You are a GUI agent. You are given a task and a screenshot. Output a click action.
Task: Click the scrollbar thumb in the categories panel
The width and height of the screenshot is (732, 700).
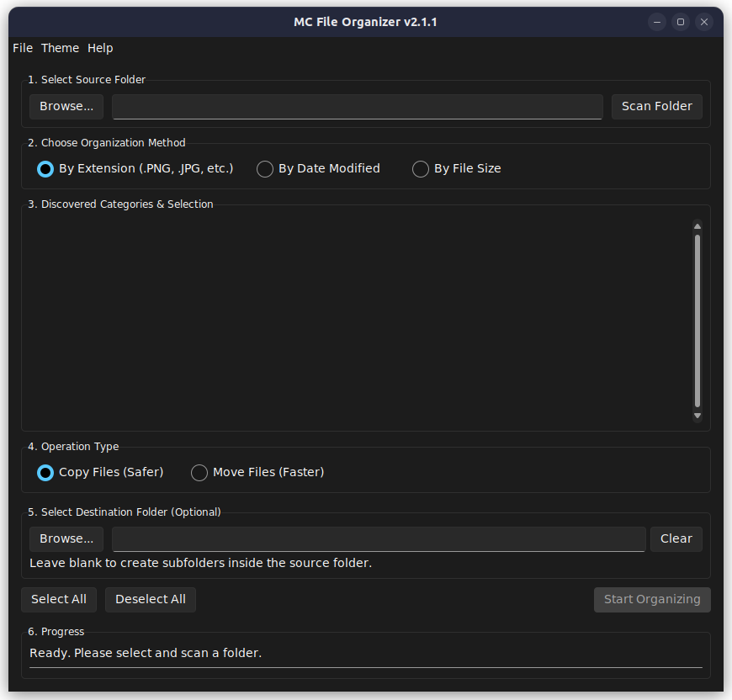(x=698, y=320)
